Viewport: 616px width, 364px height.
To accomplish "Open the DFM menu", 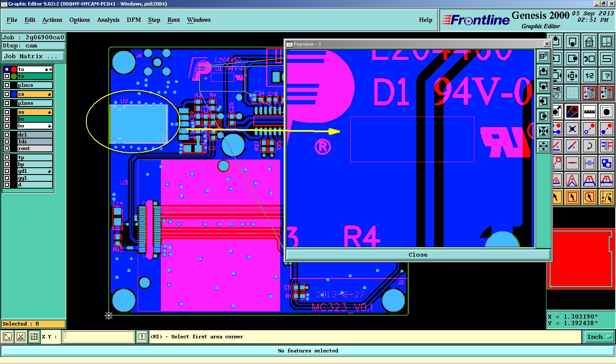I will pyautogui.click(x=134, y=20).
